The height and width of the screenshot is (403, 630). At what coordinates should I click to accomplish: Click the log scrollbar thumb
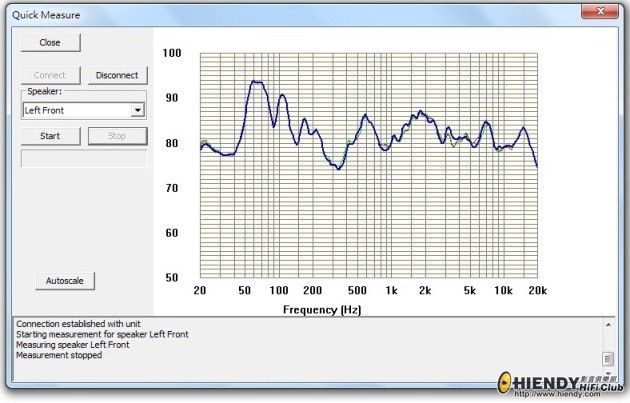point(607,357)
